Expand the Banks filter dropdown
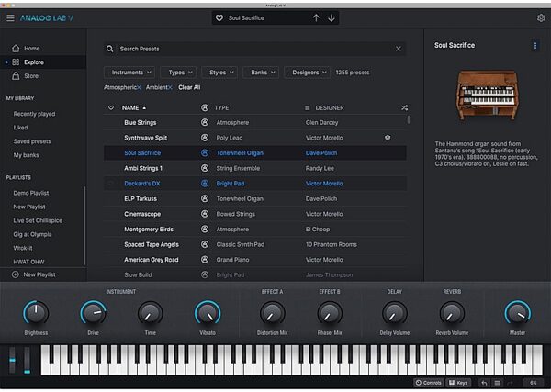The width and height of the screenshot is (551, 392). click(x=261, y=73)
